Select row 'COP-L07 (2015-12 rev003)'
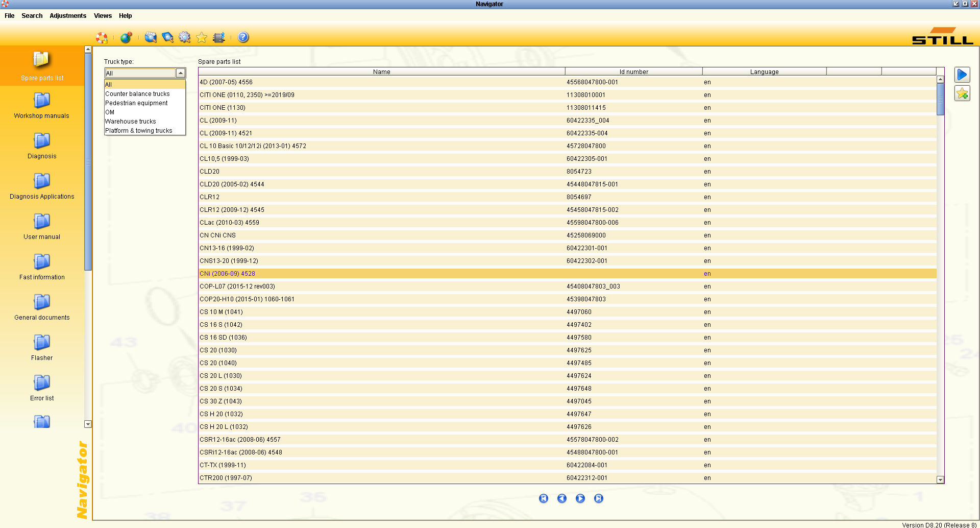980x528 pixels. (x=568, y=286)
